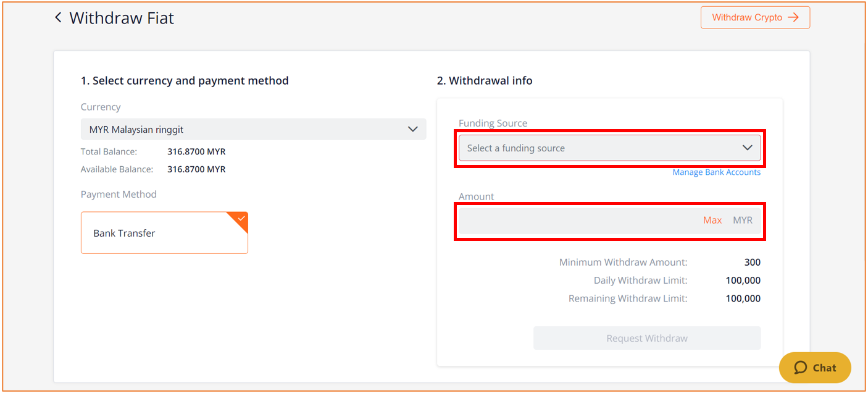Open Select a funding source field
This screenshot has width=868, height=393.
609,148
